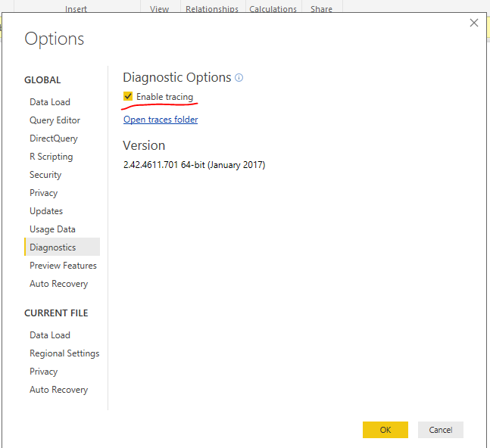This screenshot has width=490, height=448.
Task: Select Current File Auto Recovery
Action: pyautogui.click(x=59, y=390)
